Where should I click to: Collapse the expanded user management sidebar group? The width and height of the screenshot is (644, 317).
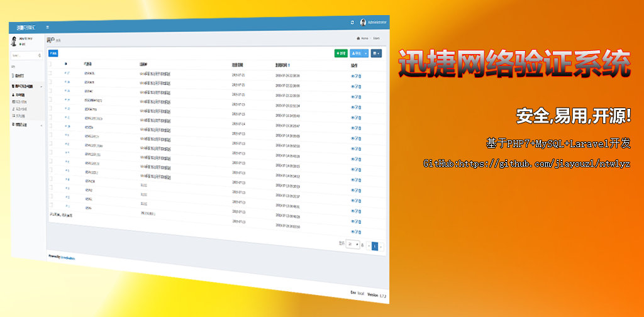coord(26,87)
